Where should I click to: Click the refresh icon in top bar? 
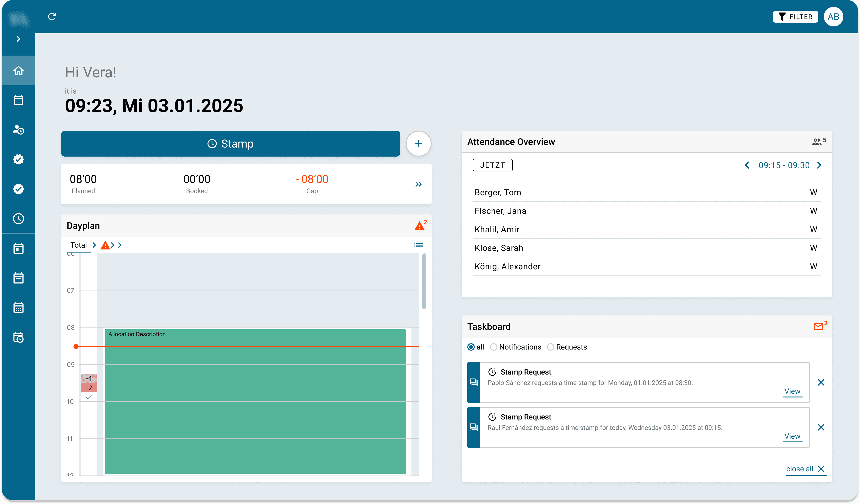click(x=52, y=16)
